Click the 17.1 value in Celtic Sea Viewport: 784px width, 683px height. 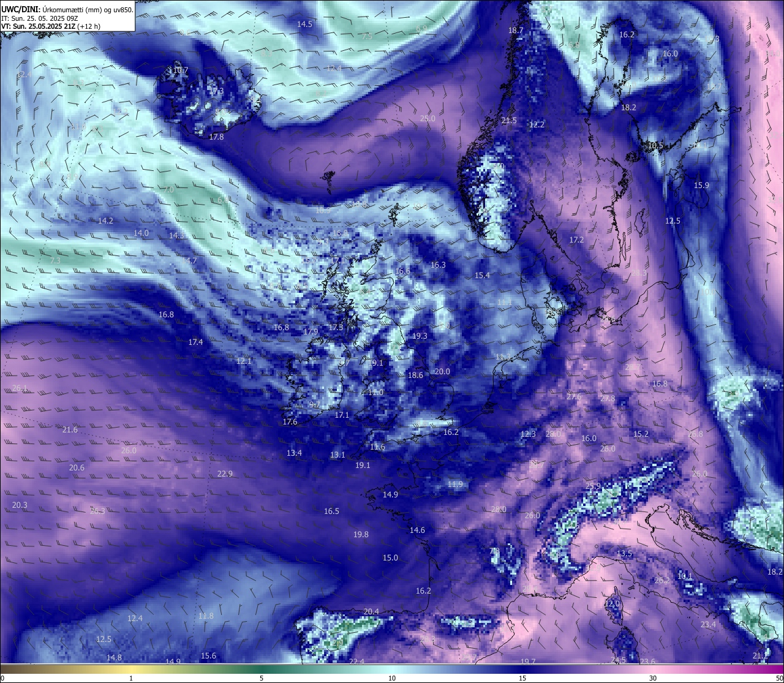click(342, 415)
